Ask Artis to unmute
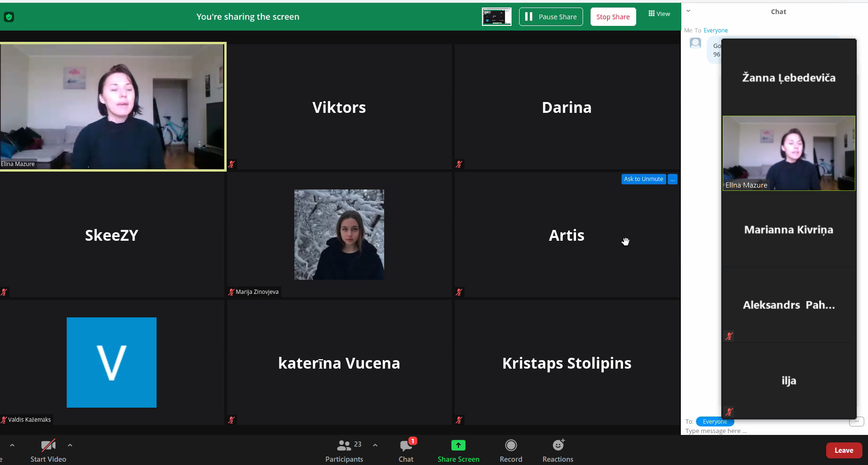This screenshot has height=465, width=868. pos(643,179)
